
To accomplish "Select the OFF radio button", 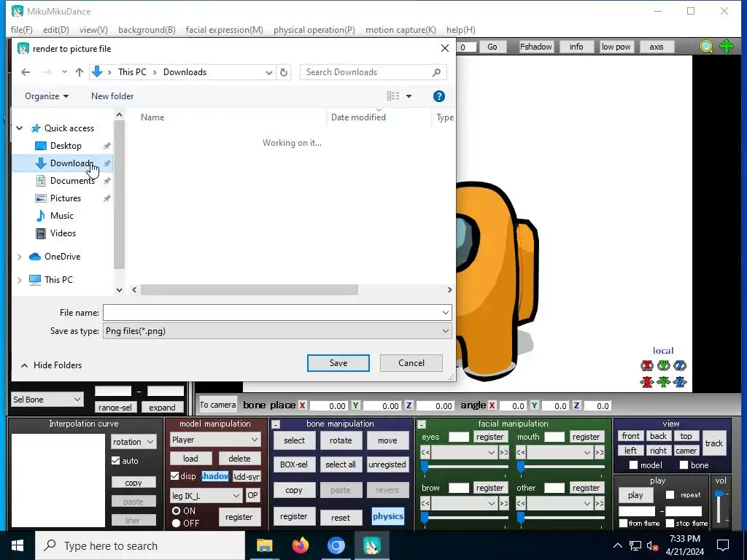I will [177, 524].
